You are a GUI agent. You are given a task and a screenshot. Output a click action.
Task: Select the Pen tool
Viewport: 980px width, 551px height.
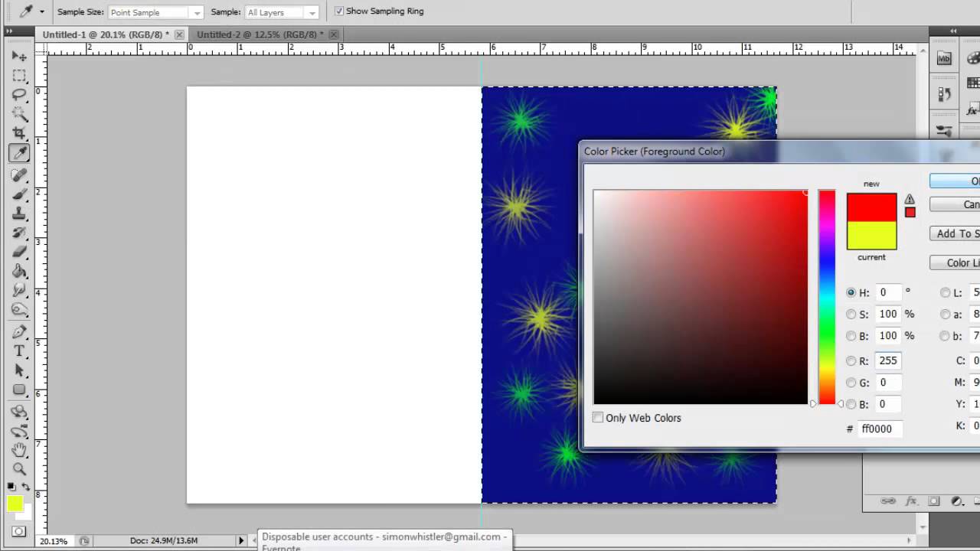point(19,332)
